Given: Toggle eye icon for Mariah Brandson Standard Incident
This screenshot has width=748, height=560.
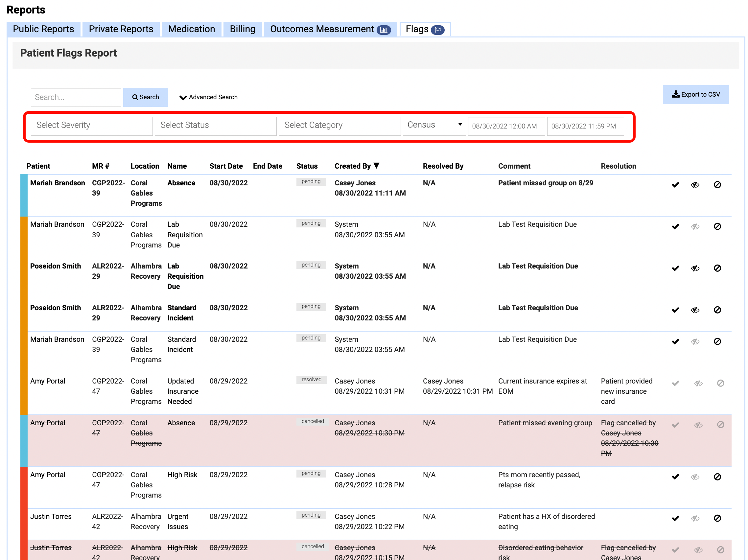Looking at the screenshot, I should [695, 341].
